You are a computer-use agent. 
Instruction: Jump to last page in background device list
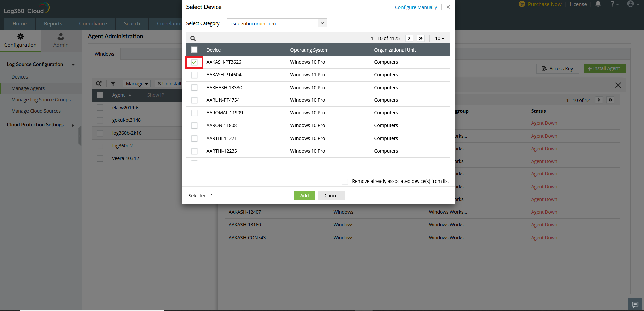tap(610, 100)
